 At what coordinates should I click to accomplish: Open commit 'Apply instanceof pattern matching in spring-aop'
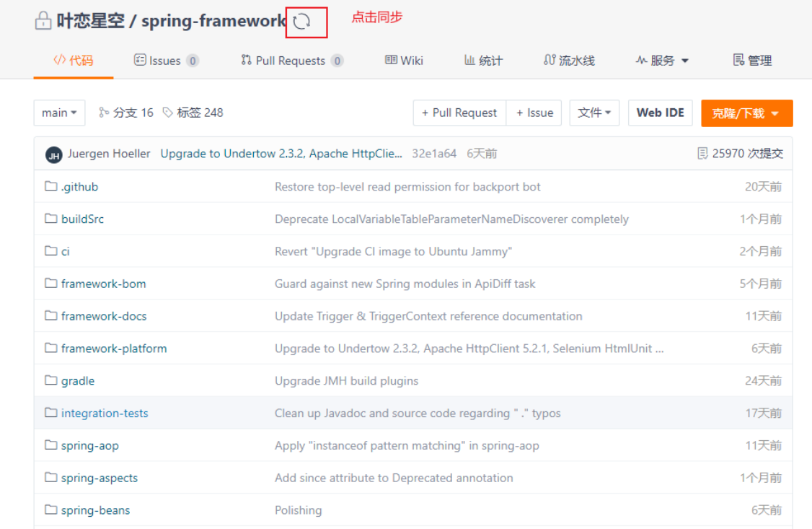pyautogui.click(x=407, y=445)
